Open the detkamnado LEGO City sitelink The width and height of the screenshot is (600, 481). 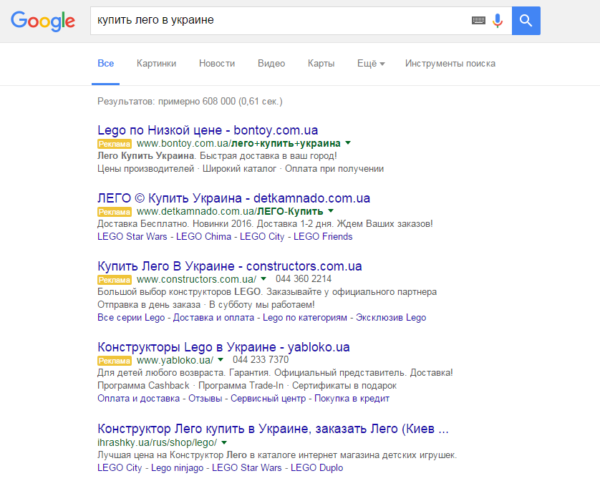262,236
